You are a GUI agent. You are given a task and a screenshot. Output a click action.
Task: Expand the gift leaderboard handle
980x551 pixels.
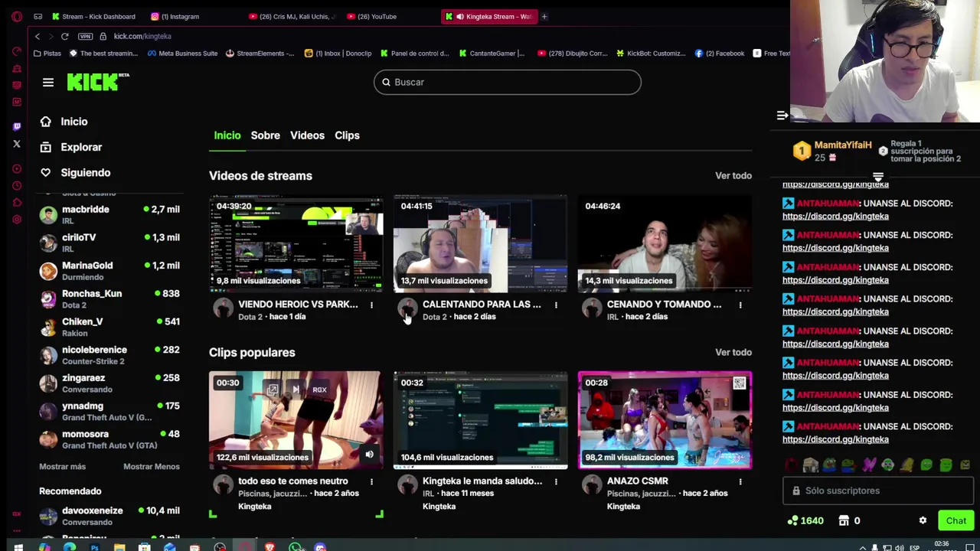878,178
